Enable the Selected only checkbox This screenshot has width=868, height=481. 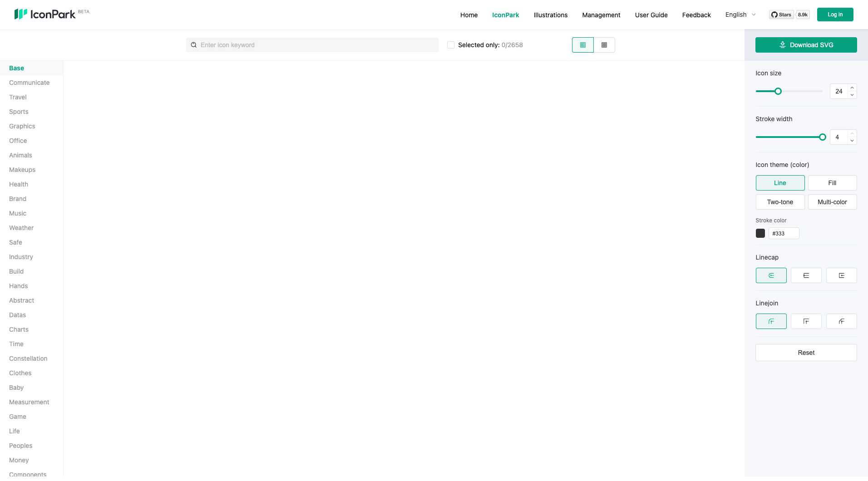450,44
